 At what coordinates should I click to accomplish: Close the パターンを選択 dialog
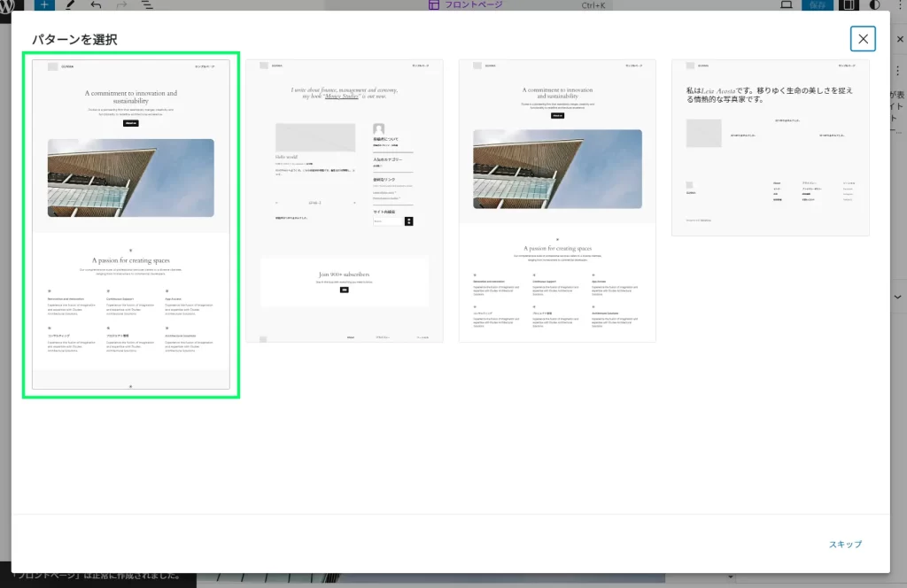point(863,39)
